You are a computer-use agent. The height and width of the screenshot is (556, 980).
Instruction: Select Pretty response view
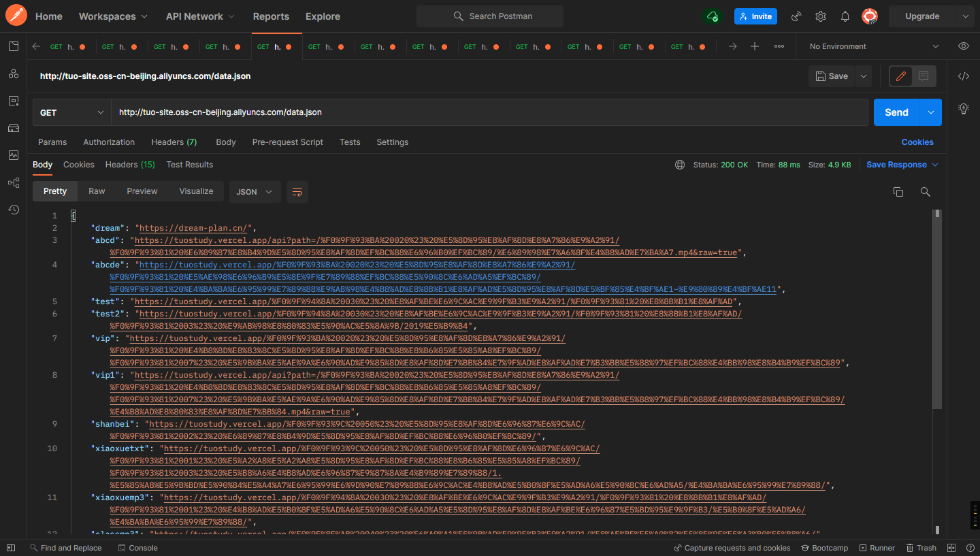tap(55, 191)
